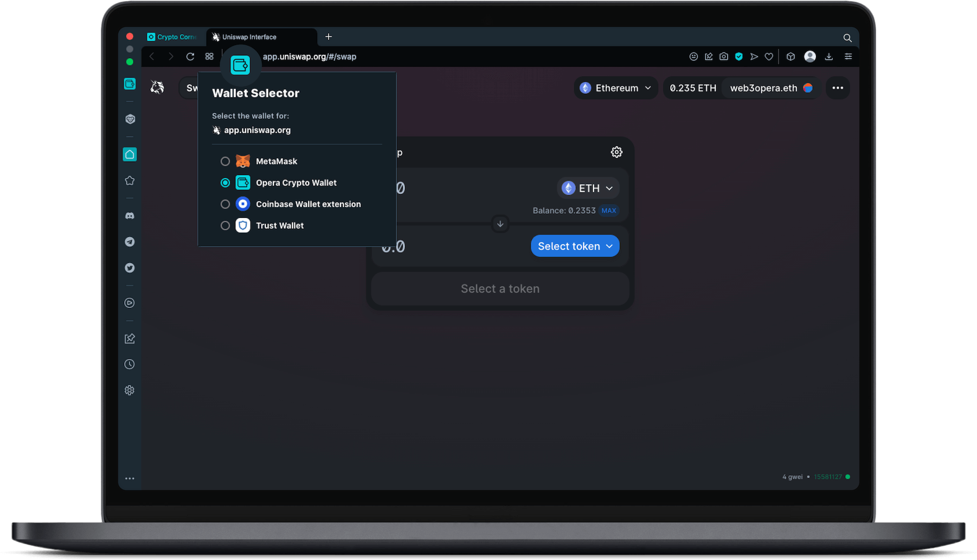977x560 pixels.
Task: Expand the Ethereum network dropdown
Action: [616, 88]
